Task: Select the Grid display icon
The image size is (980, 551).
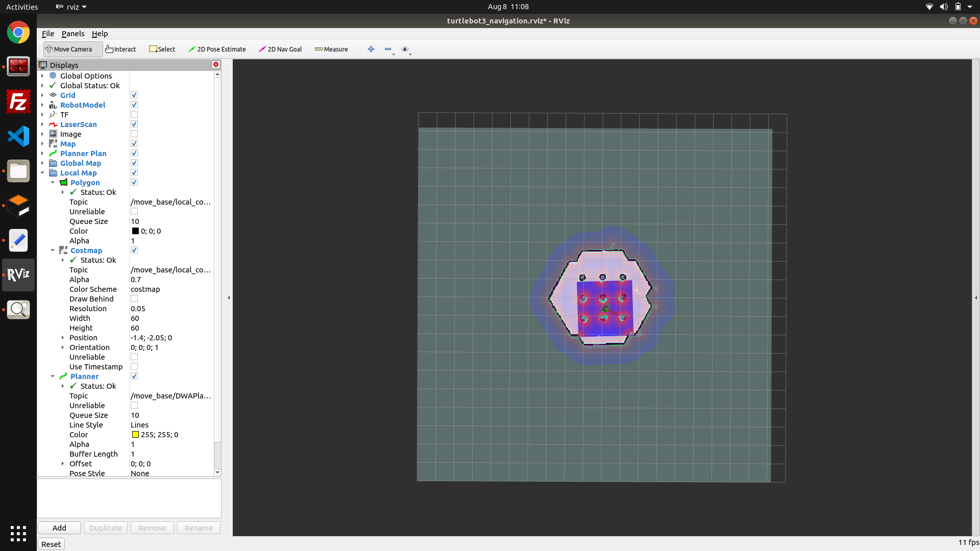Action: [53, 95]
